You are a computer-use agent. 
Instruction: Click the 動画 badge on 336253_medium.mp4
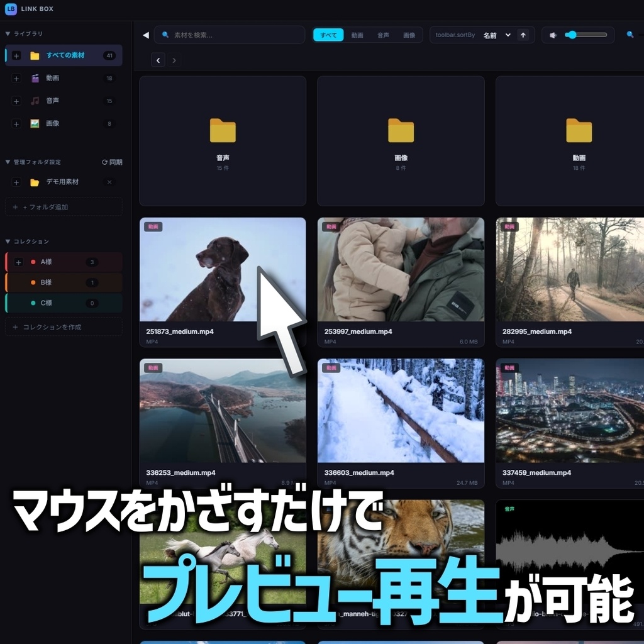point(153,368)
